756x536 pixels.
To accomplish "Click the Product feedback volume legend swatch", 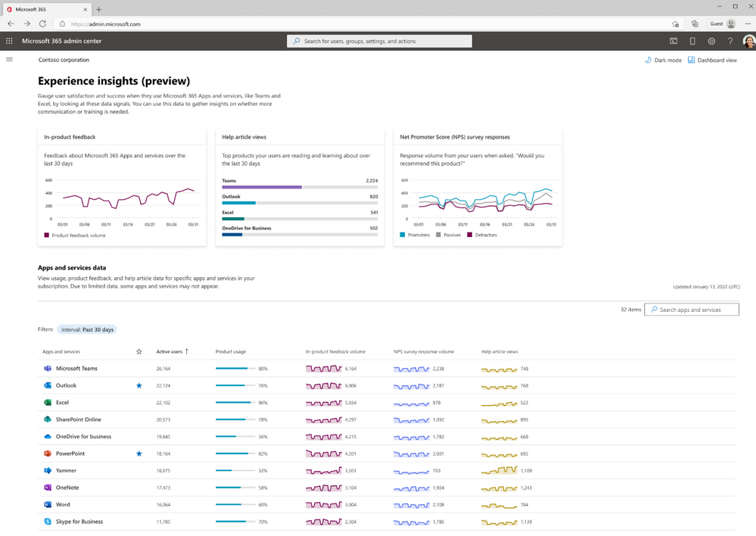I will click(47, 235).
